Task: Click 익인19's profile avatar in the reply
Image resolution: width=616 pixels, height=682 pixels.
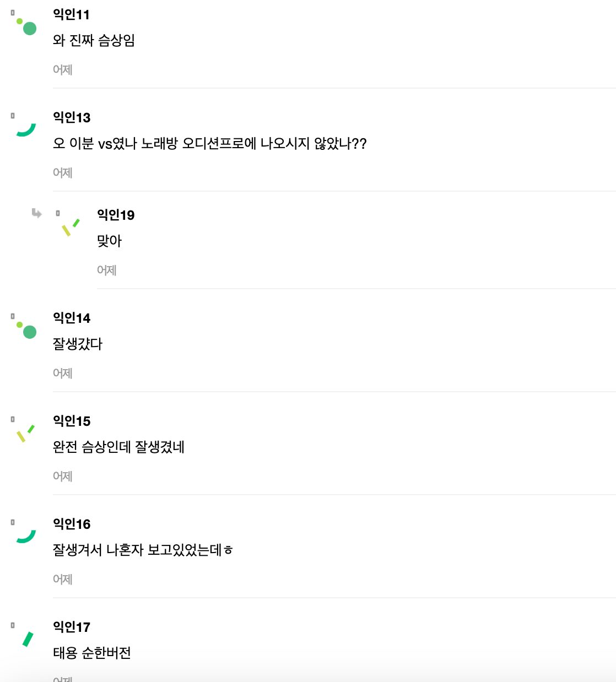Action: tap(70, 226)
